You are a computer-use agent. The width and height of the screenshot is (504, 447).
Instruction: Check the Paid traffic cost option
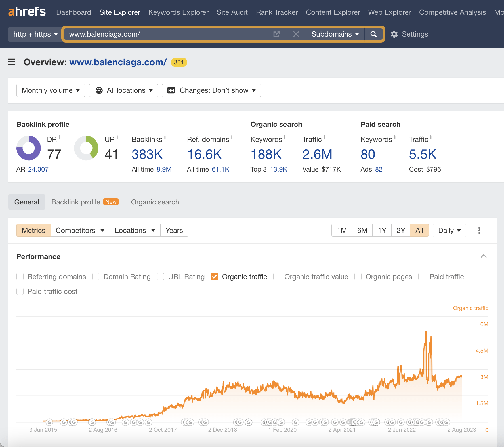(20, 291)
